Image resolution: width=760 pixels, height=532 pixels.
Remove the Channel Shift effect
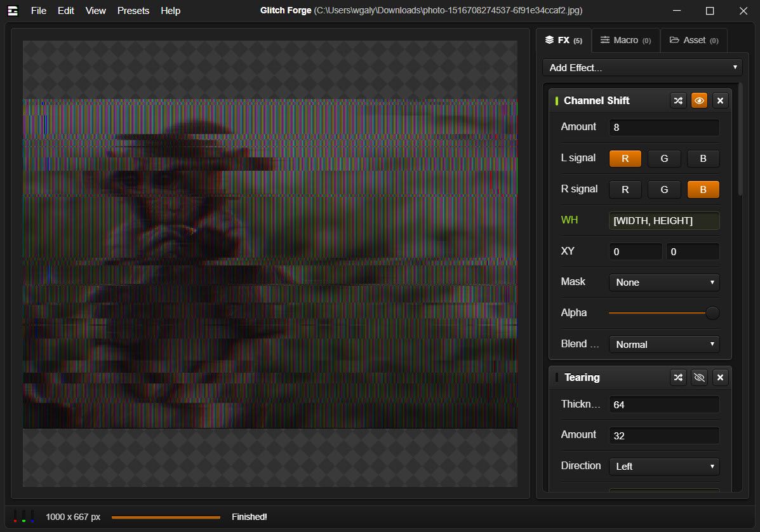pos(719,100)
